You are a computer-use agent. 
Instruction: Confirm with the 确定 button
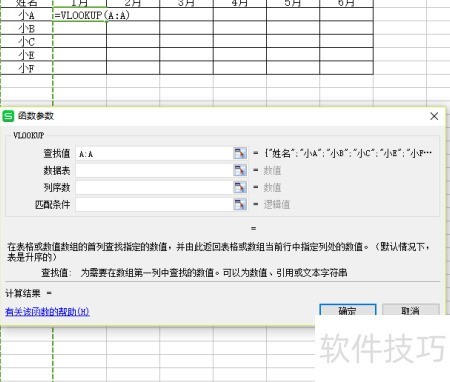point(348,311)
